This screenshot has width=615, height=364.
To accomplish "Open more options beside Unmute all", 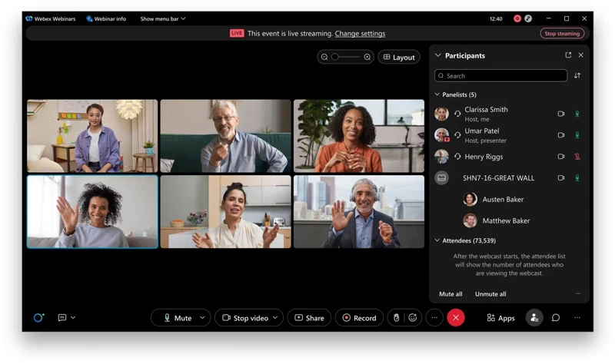I will 578,293.
